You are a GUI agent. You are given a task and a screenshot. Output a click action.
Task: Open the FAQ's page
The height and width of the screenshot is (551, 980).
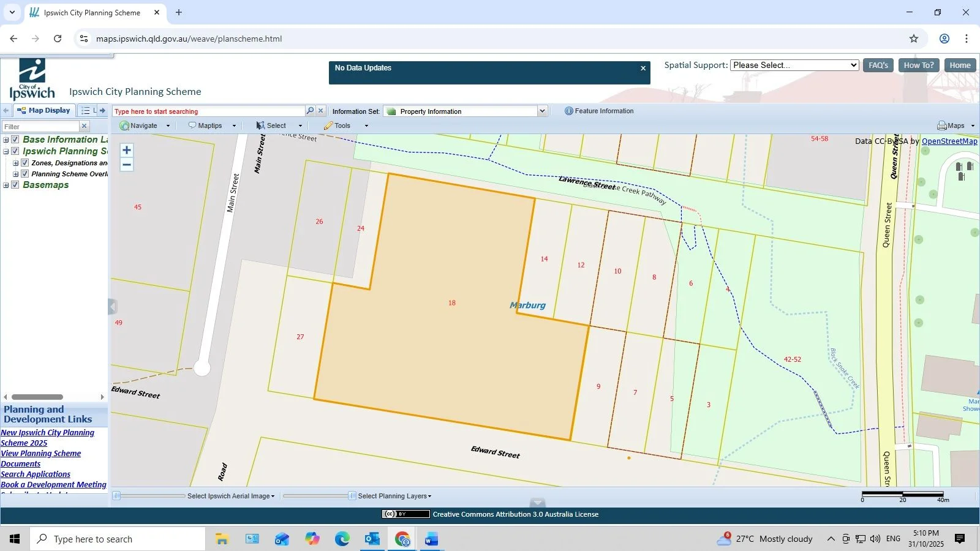pos(878,65)
